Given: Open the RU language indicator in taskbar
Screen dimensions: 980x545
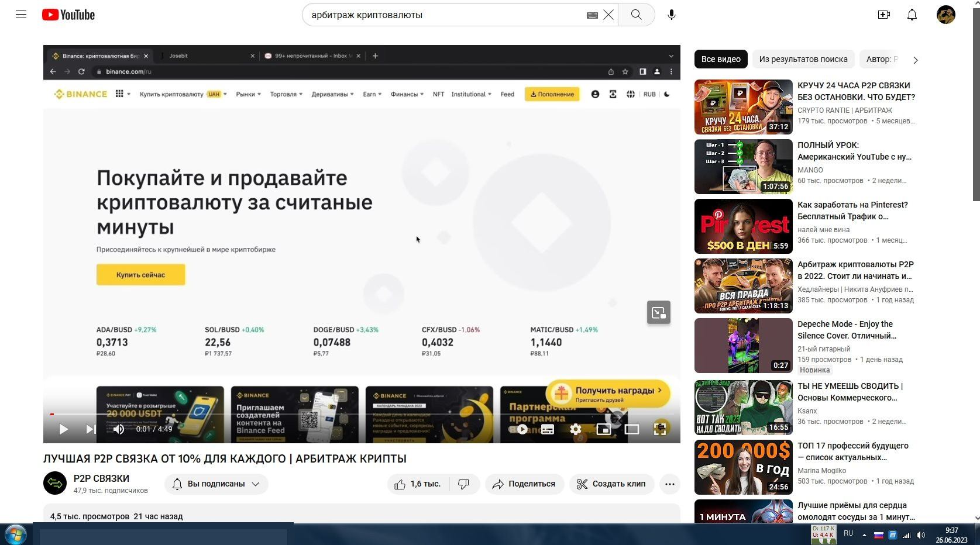Looking at the screenshot, I should pyautogui.click(x=848, y=533).
